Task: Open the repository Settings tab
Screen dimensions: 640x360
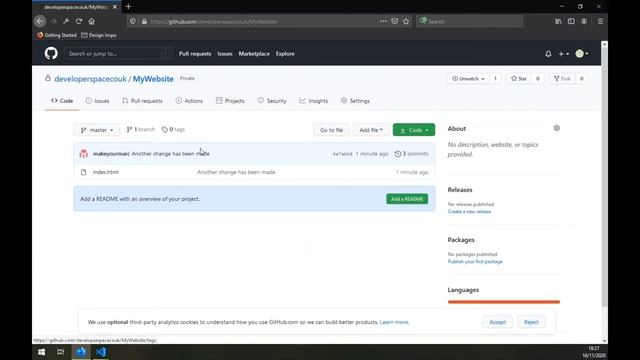Action: (355, 101)
